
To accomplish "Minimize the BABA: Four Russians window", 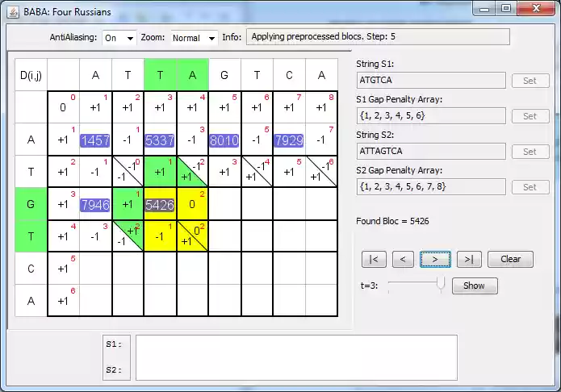I will (x=484, y=9).
